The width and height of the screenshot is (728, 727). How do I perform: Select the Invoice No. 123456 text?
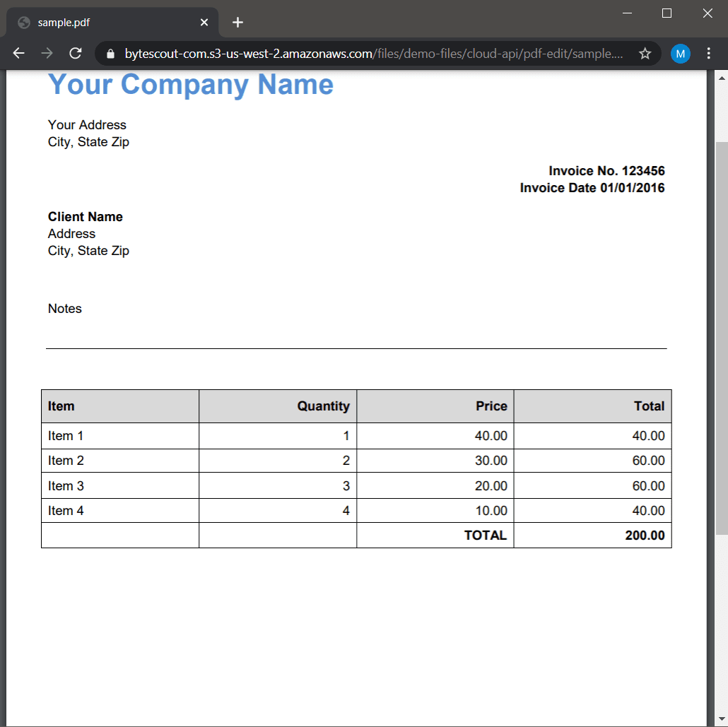pos(606,170)
